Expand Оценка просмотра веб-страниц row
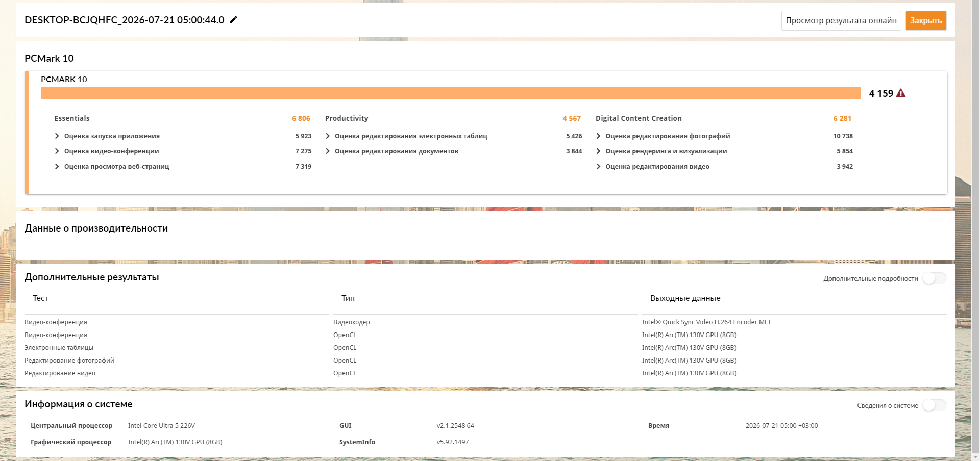 click(183, 167)
